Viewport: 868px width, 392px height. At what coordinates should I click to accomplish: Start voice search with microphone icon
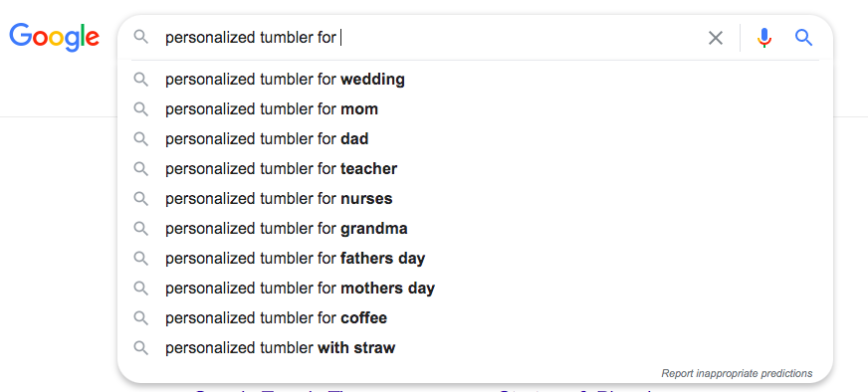[764, 38]
